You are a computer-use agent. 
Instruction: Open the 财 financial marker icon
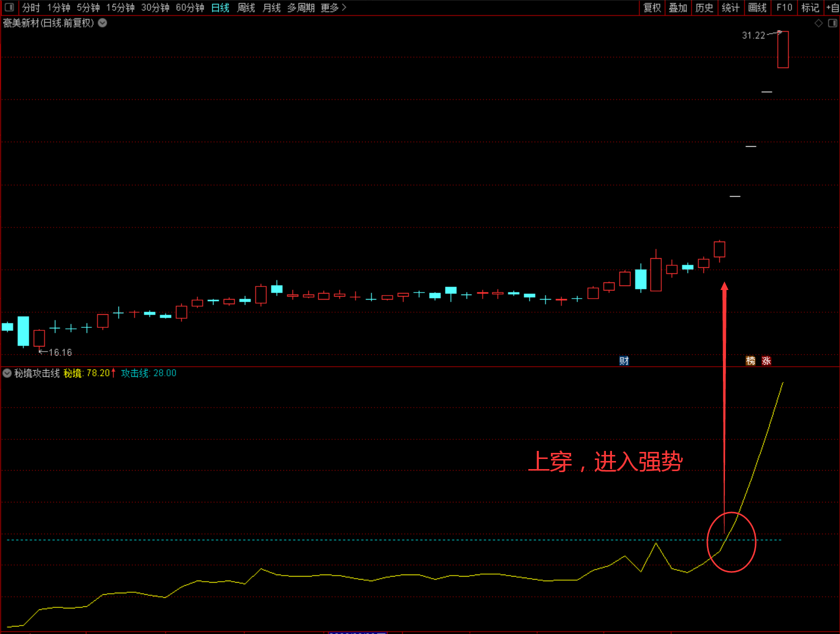click(624, 361)
